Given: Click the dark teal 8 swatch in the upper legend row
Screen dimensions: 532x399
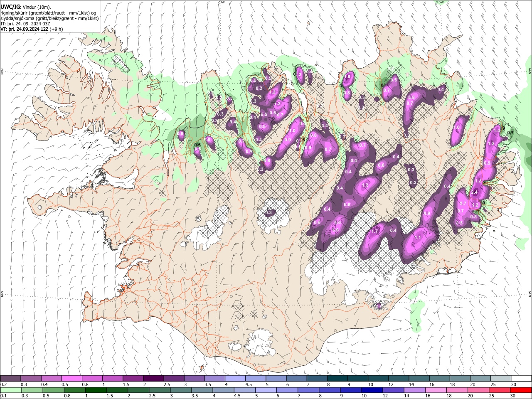Looking at the screenshot, I should point(337,378).
